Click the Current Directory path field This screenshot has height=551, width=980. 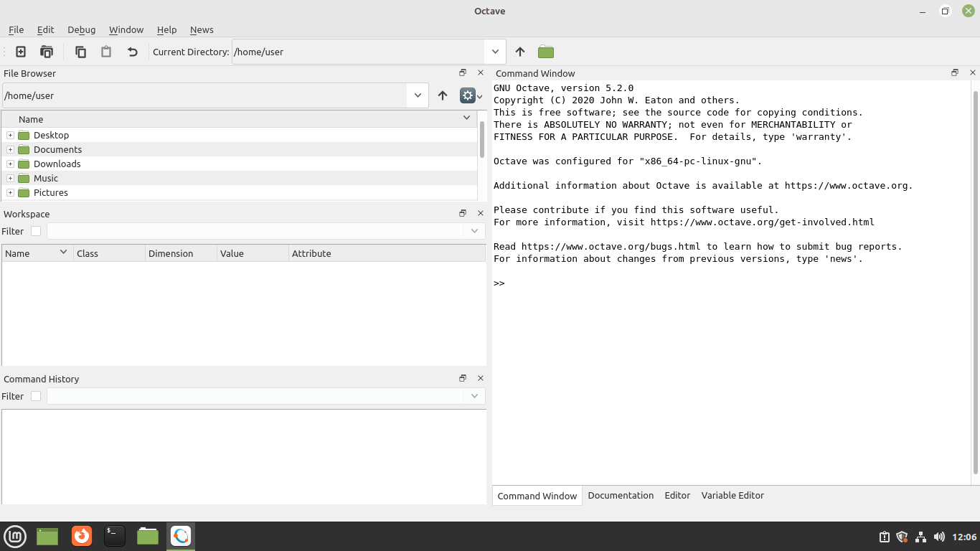[x=358, y=52]
